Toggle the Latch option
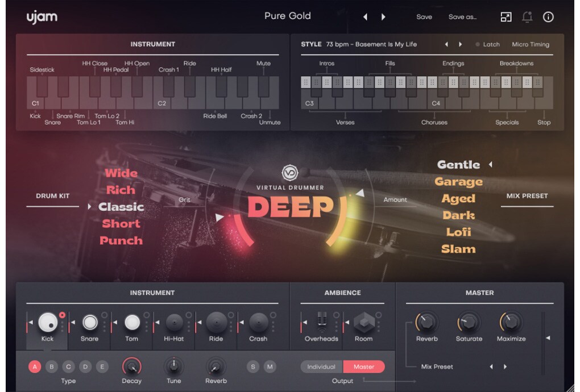The height and width of the screenshot is (392, 580). pyautogui.click(x=487, y=44)
